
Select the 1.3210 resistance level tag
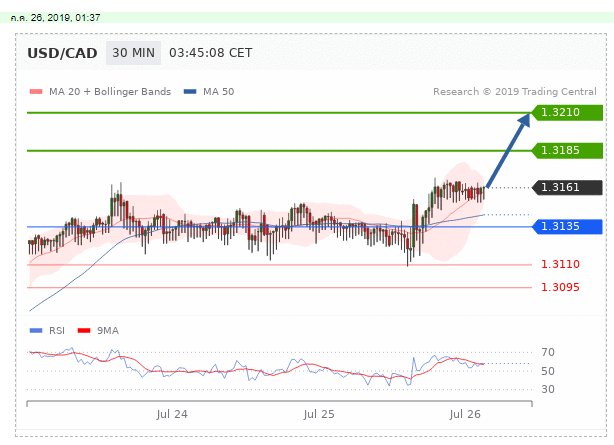tap(567, 112)
